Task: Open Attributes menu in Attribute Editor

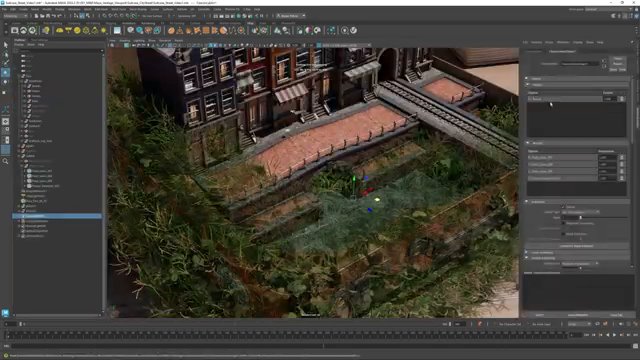Action: click(x=563, y=42)
